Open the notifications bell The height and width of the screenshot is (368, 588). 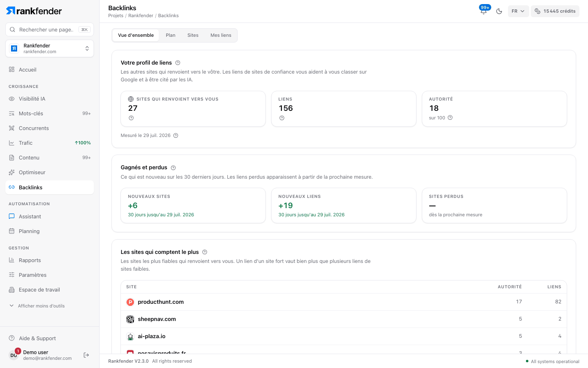click(x=483, y=11)
